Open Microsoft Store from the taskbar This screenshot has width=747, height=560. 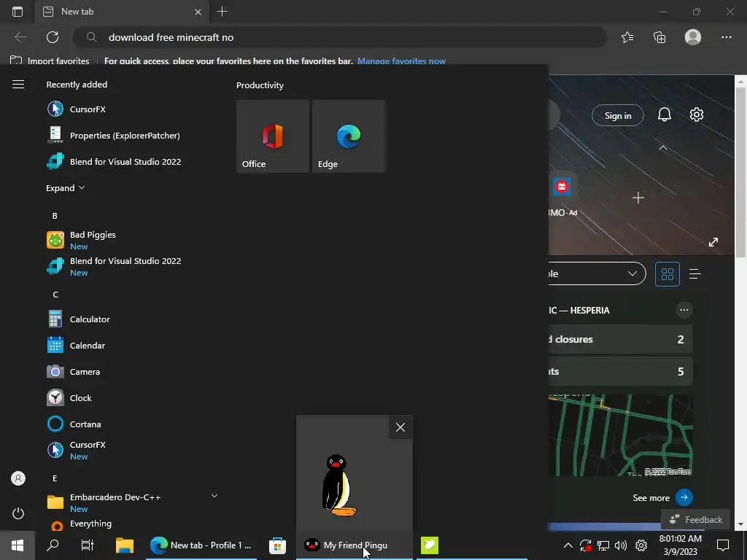tap(277, 545)
